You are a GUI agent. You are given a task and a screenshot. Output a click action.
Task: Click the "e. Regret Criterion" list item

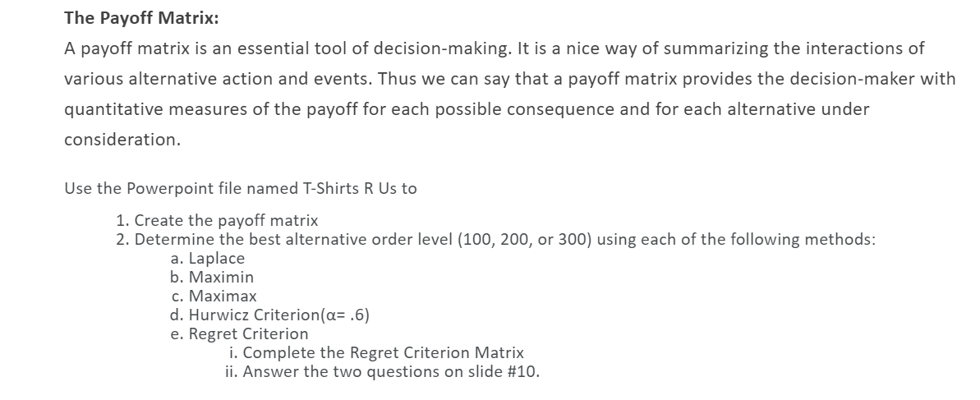pyautogui.click(x=239, y=333)
